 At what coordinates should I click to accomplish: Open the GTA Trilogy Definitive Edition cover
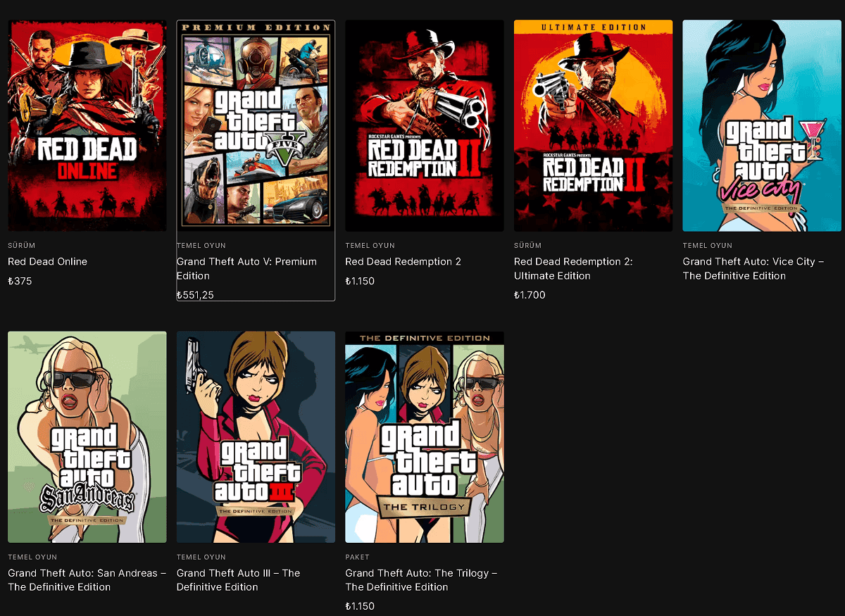point(424,436)
